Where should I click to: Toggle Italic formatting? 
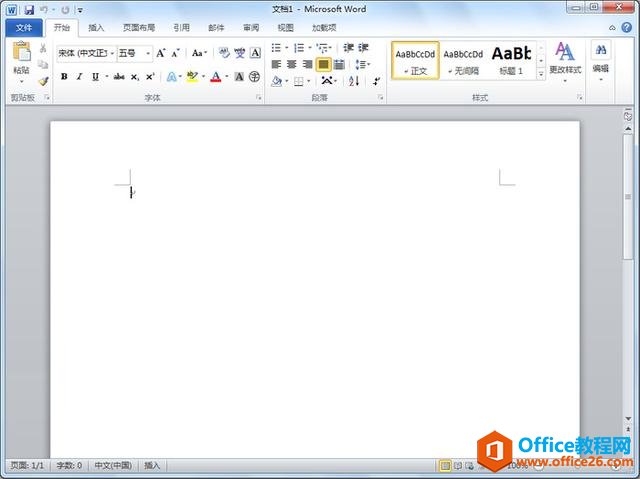80,76
